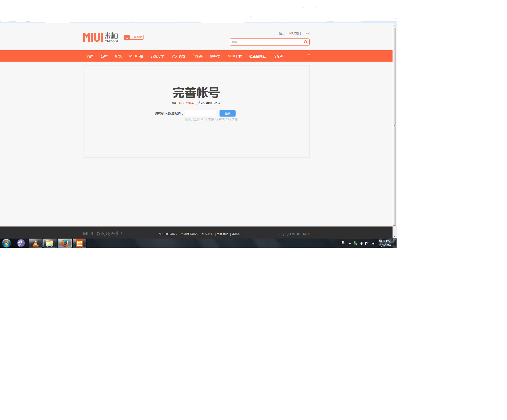Viewport: 507px width, 420px height.
Task: Open VLC media player from taskbar
Action: pyautogui.click(x=35, y=243)
